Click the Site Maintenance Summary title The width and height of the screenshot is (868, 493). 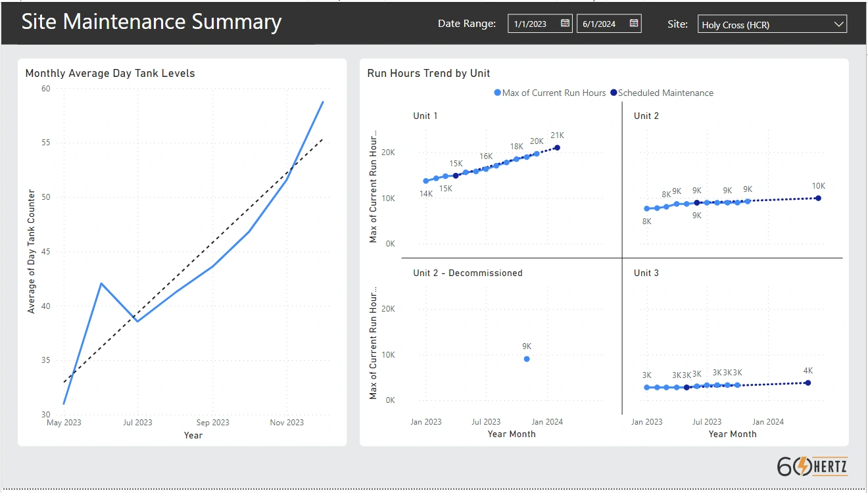point(151,22)
